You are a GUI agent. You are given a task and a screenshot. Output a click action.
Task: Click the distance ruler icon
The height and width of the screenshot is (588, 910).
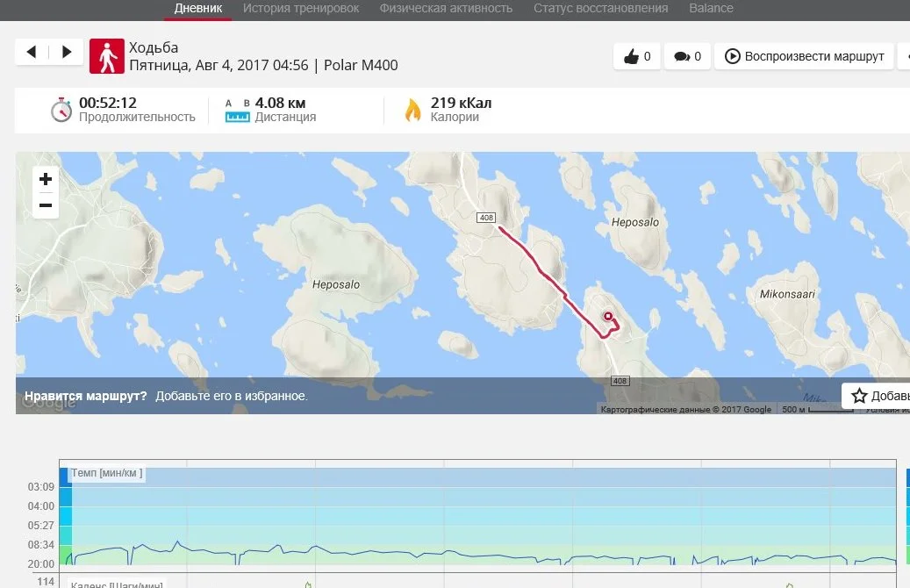237,111
